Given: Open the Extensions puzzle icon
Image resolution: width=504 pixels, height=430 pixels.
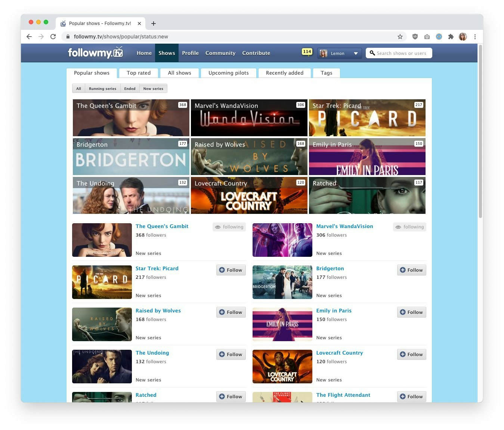Looking at the screenshot, I should pyautogui.click(x=451, y=37).
